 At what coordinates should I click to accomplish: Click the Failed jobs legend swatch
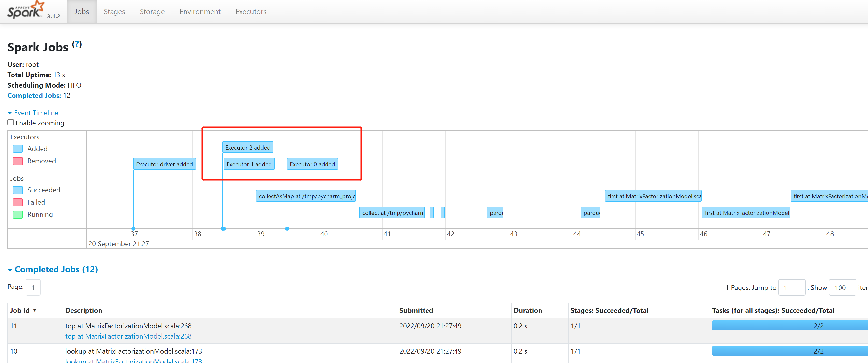point(17,202)
